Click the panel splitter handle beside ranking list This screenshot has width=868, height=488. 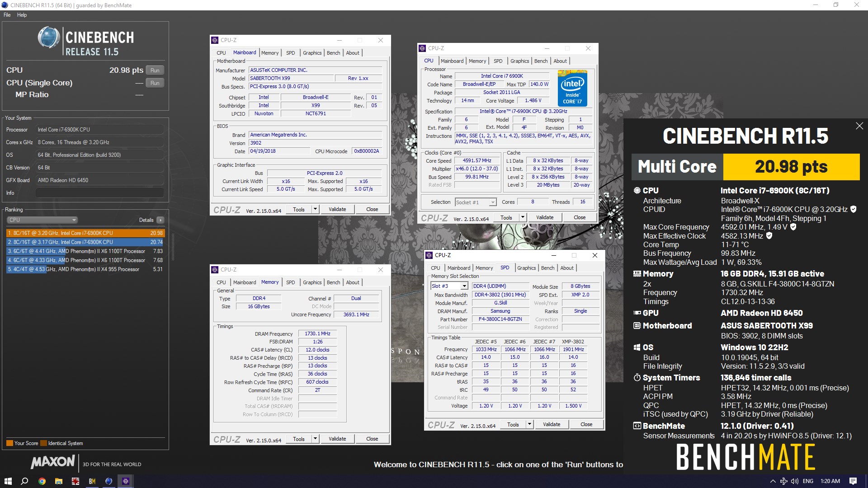173,247
